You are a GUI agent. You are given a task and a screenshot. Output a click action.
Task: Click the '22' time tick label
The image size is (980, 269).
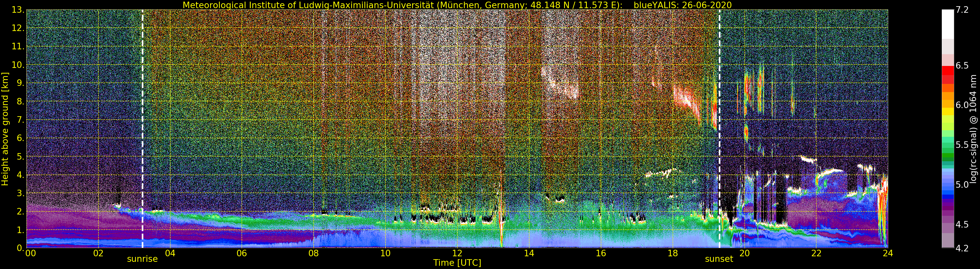(816, 253)
